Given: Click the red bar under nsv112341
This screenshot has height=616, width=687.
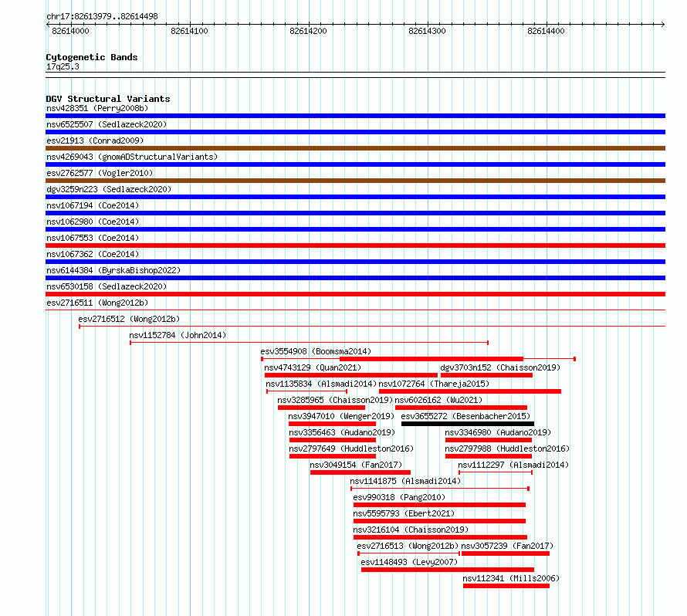Looking at the screenshot, I should [506, 586].
